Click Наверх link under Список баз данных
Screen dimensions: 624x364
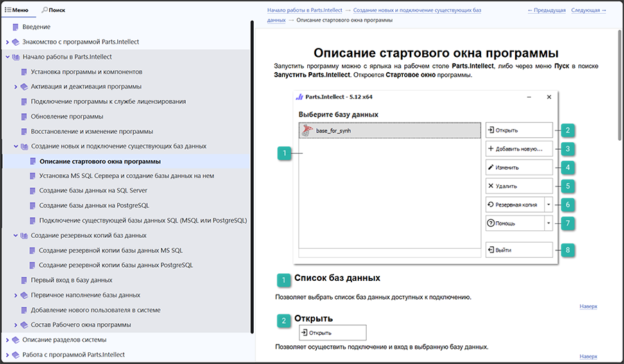[x=588, y=306]
